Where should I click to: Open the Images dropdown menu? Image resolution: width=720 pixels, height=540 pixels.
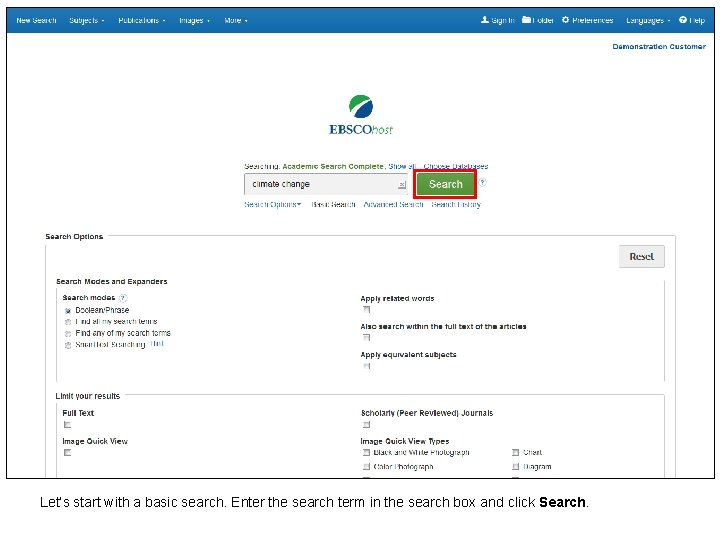coord(194,20)
